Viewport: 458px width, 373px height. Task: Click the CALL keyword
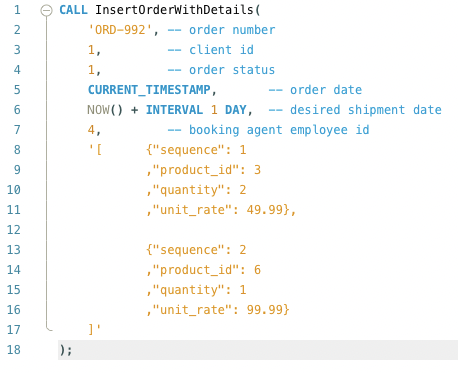tap(73, 10)
